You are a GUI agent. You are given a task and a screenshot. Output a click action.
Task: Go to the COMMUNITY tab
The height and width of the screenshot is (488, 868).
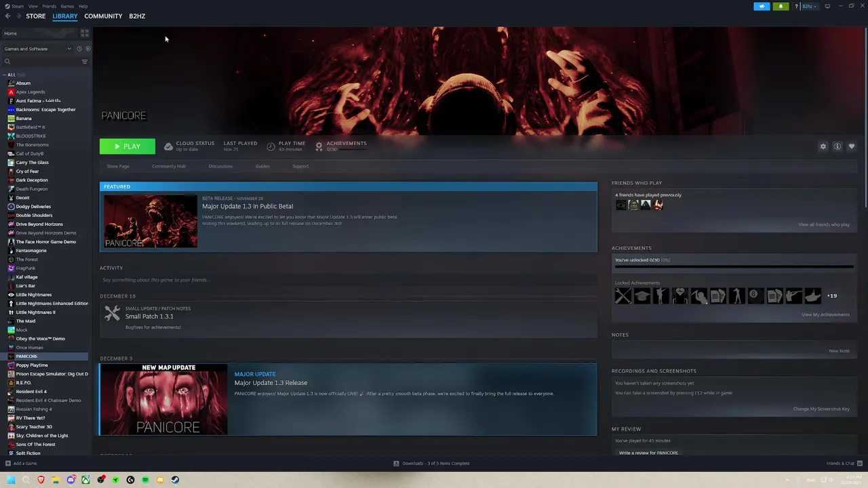[x=103, y=16]
